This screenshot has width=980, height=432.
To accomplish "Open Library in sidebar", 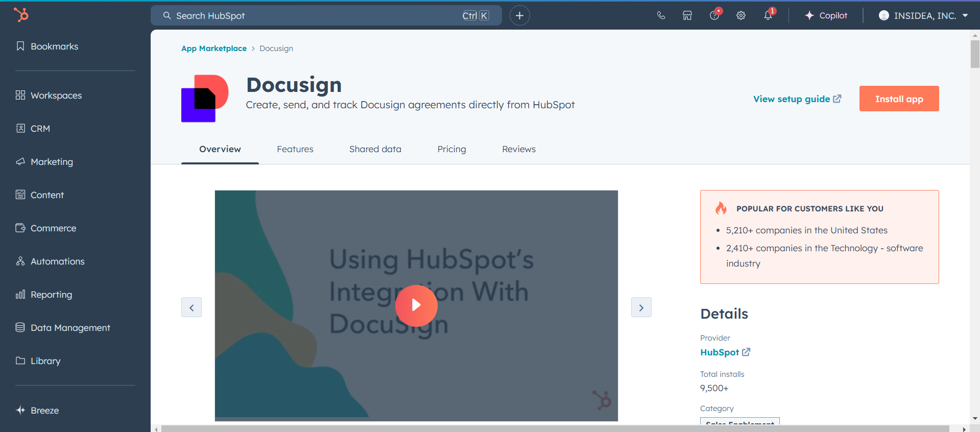I will point(38,361).
